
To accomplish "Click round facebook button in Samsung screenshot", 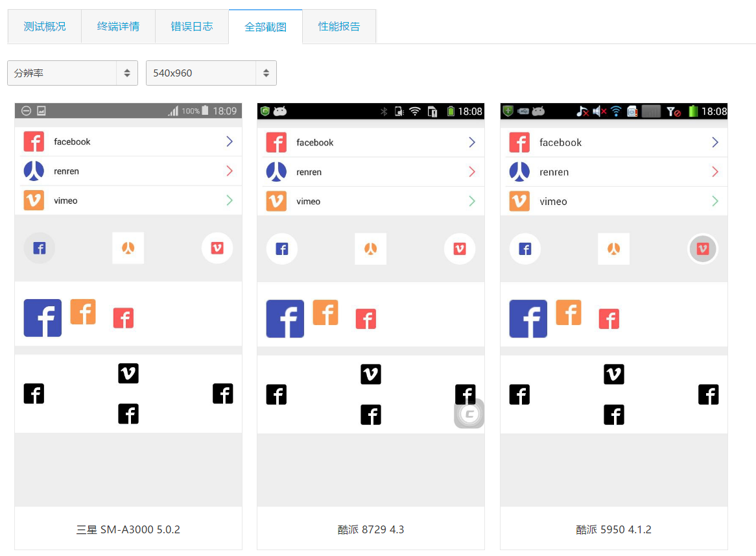I will tap(40, 248).
